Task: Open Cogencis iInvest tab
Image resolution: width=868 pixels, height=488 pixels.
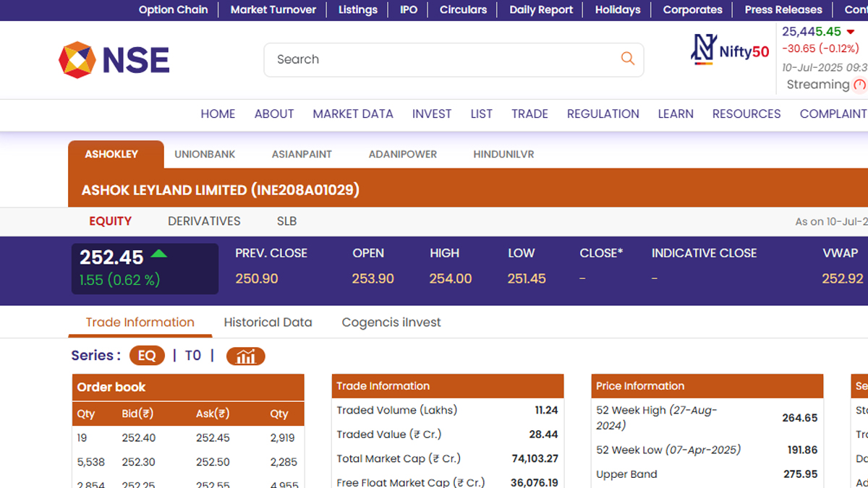Action: coord(391,322)
